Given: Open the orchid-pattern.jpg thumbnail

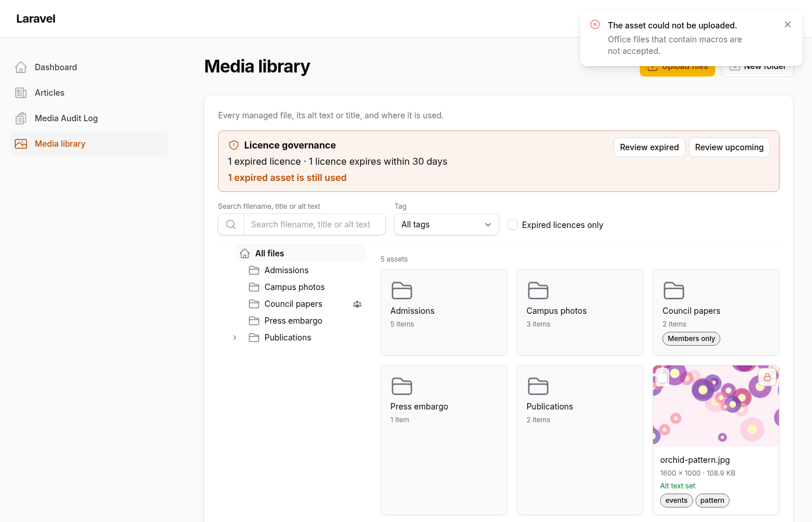Looking at the screenshot, I should 716,406.
